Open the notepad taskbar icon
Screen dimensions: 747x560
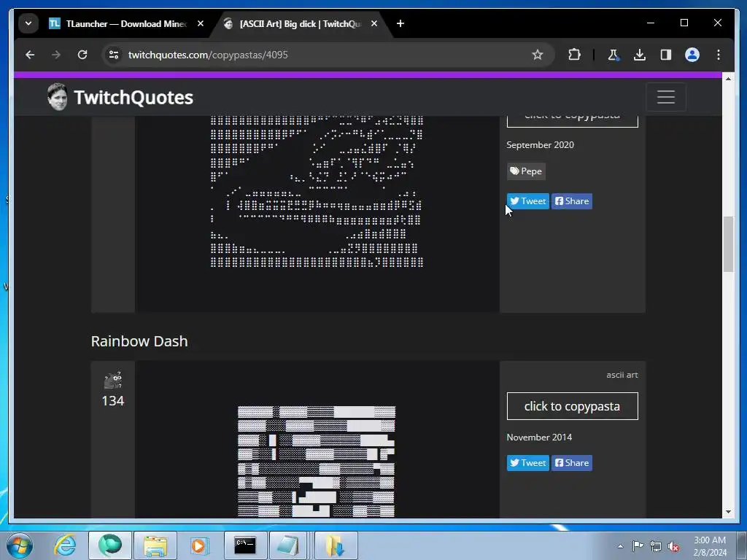pos(289,545)
